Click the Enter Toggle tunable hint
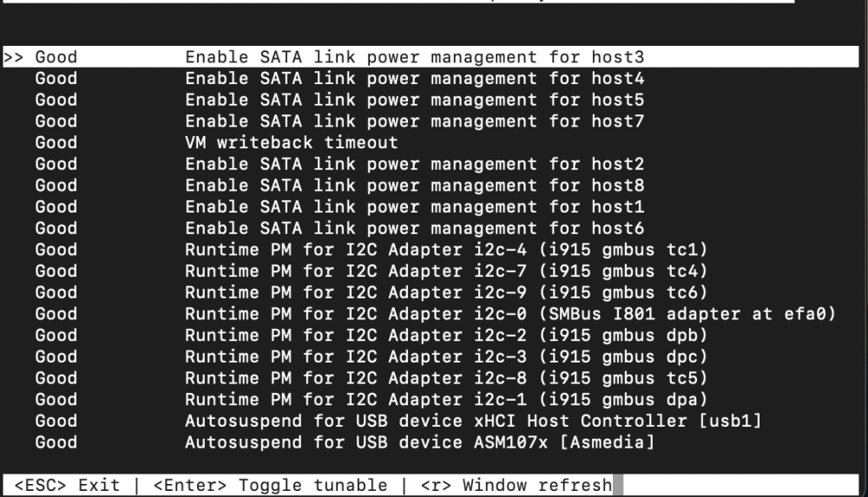This screenshot has width=868, height=497. pyautogui.click(x=270, y=486)
